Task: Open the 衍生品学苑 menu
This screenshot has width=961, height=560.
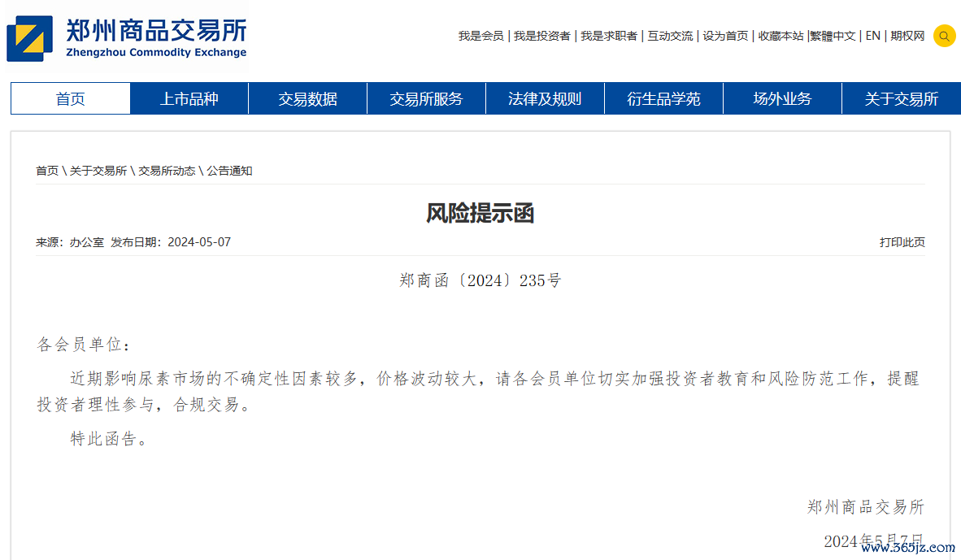Action: coord(663,99)
